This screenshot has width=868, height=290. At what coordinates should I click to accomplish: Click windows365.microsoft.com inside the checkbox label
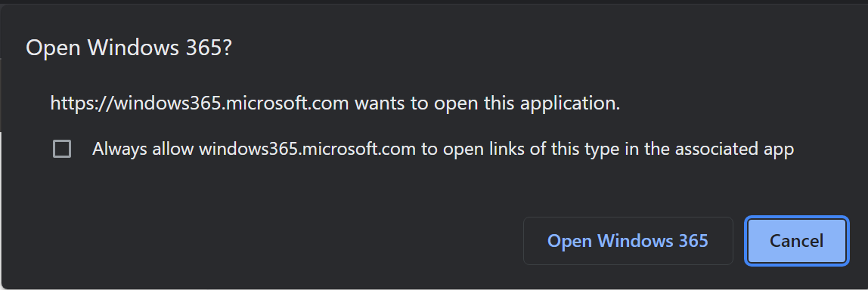(307, 149)
